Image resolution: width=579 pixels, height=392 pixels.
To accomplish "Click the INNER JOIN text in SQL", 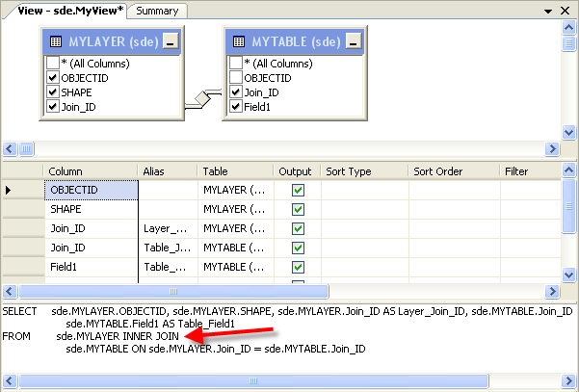I will pyautogui.click(x=150, y=337).
